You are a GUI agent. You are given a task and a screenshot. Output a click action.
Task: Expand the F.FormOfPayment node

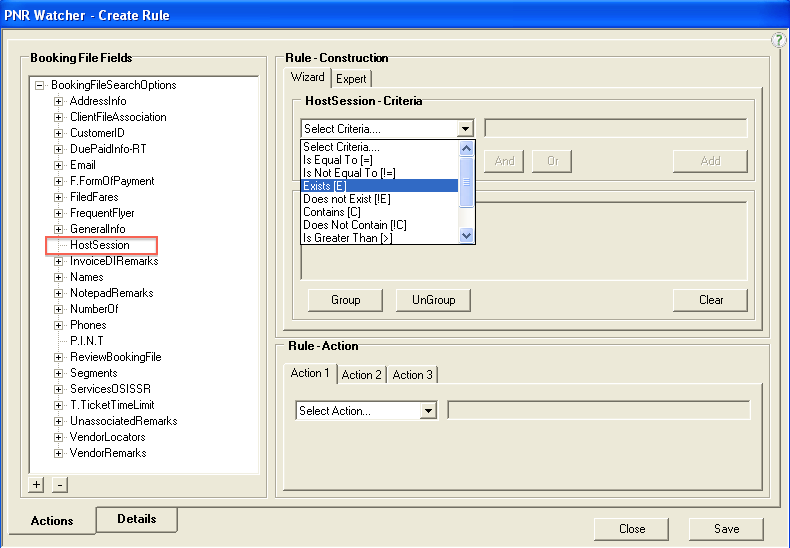[x=58, y=181]
